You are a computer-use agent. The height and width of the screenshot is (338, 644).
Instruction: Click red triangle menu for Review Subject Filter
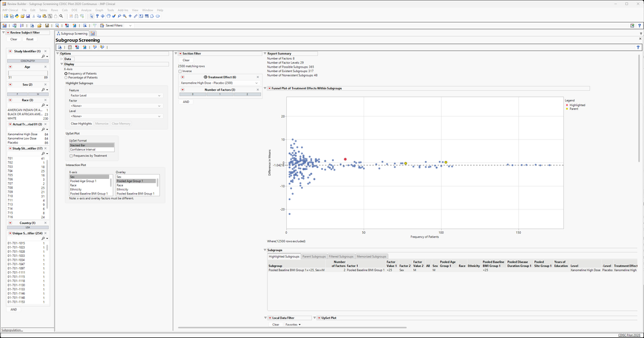[8, 32]
